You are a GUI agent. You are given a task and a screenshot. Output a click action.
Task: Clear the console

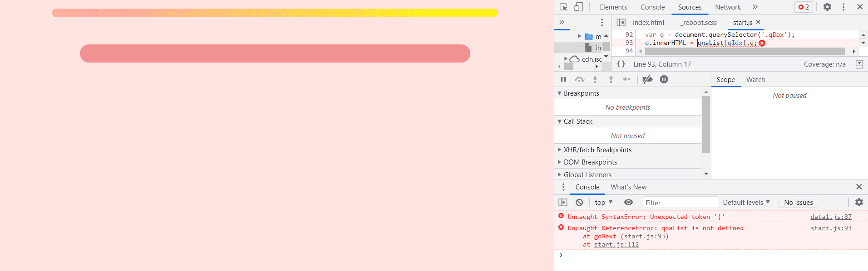pyautogui.click(x=579, y=203)
